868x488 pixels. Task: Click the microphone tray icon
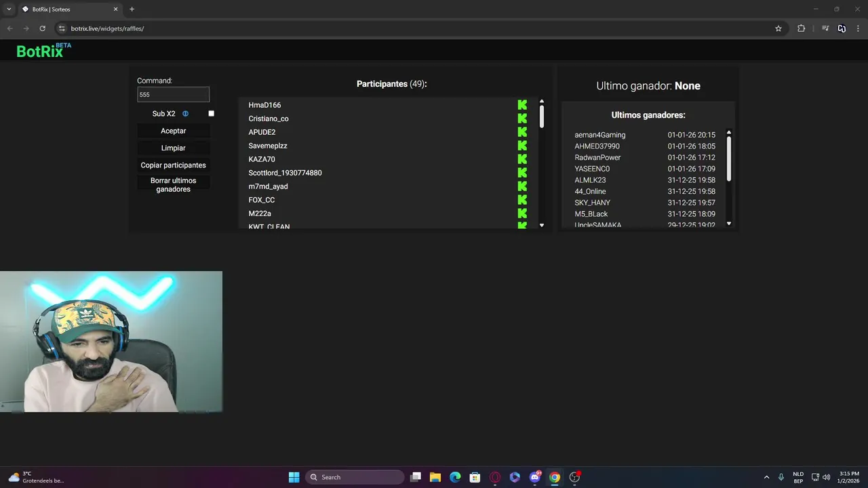point(781,477)
